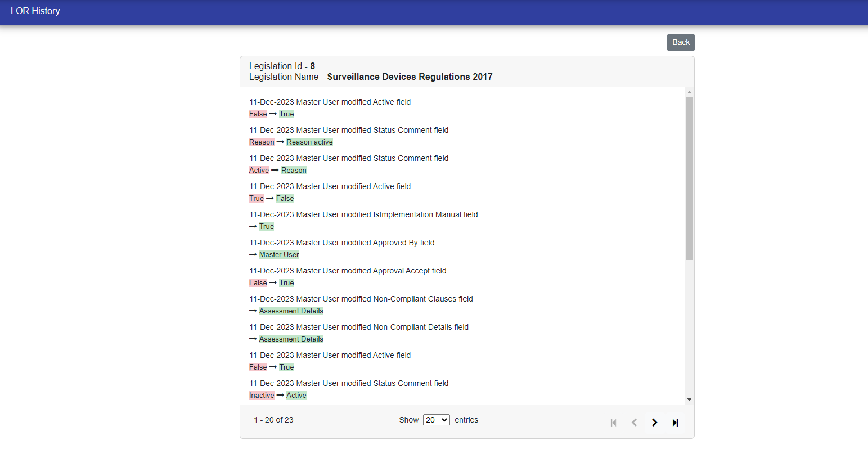Viewport: 868px width, 453px height.
Task: Click the LOR History page title
Action: (x=35, y=11)
